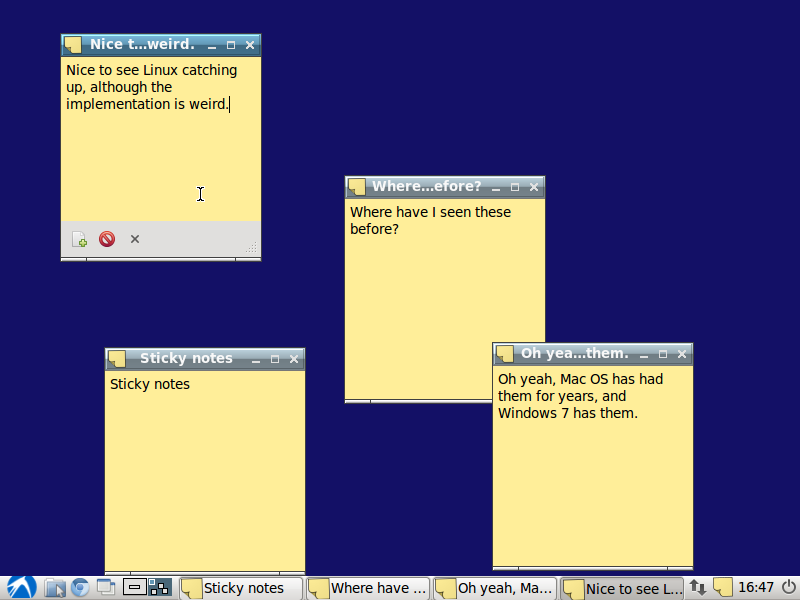Image resolution: width=800 pixels, height=600 pixels.
Task: Click the resize grip of the weird note
Action: [x=252, y=248]
